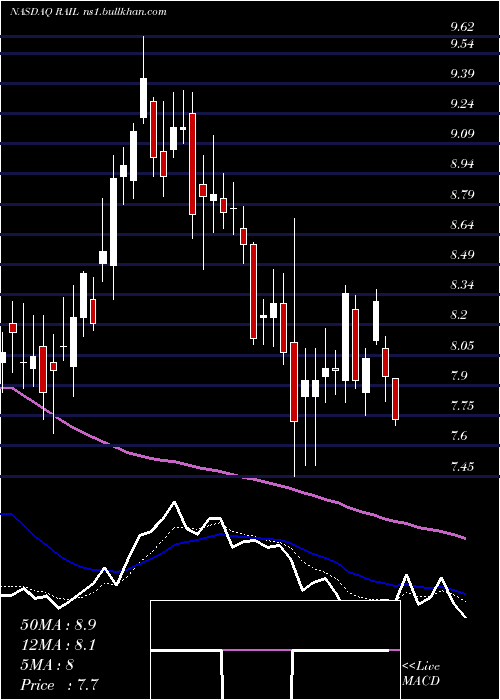
Task: Click the Price : 7.7 readout
Action: (x=59, y=685)
